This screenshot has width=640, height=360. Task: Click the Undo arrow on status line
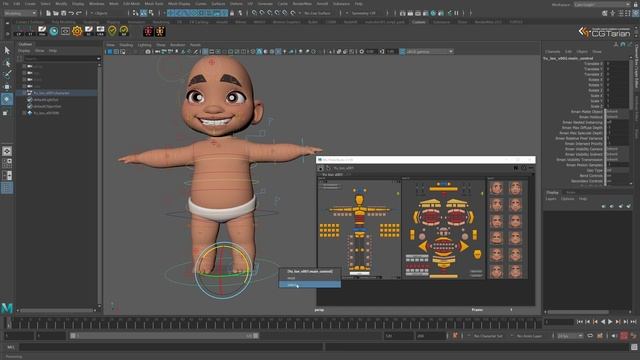pos(71,13)
